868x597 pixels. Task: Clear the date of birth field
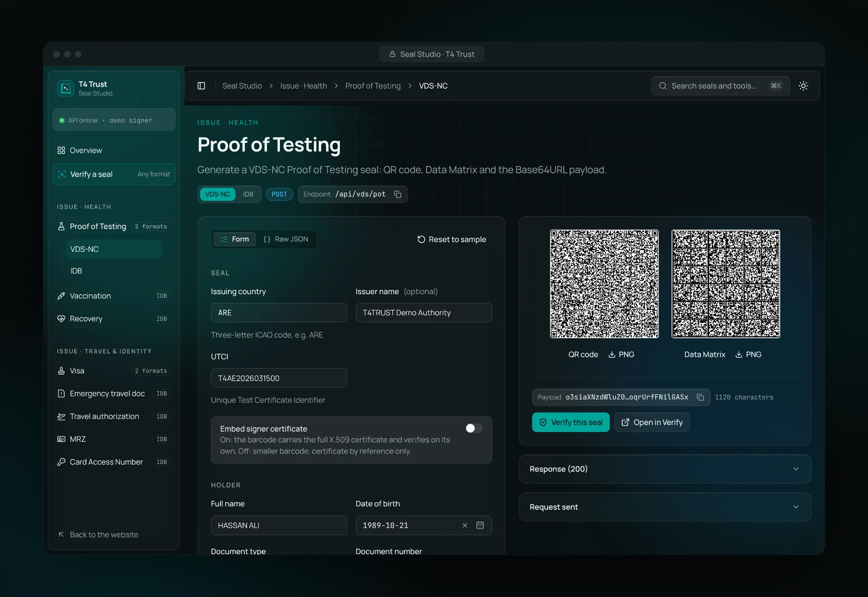[x=465, y=525]
